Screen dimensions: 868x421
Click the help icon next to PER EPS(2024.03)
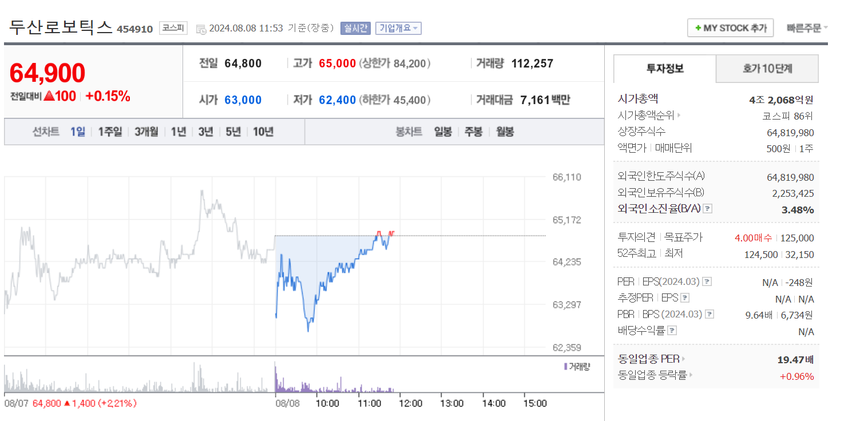pos(707,281)
